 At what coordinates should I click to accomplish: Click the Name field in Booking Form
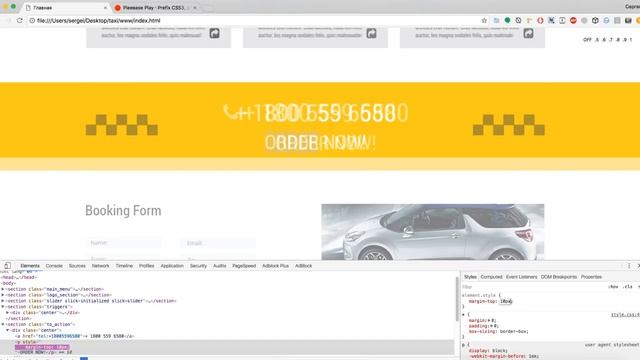tap(123, 243)
